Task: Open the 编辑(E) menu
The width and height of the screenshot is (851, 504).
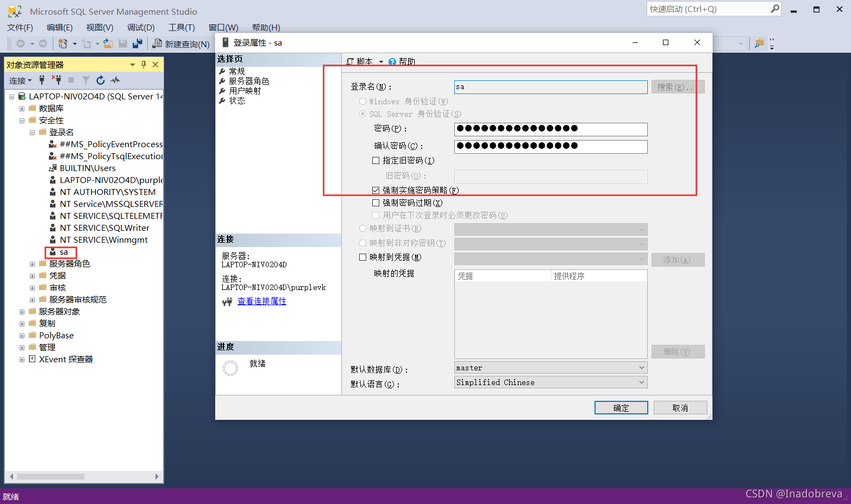Action: [60, 27]
